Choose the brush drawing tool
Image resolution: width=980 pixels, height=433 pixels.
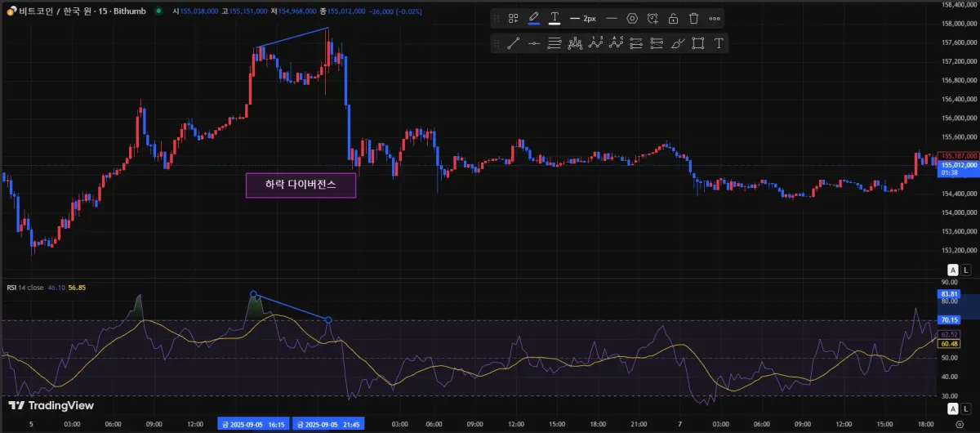[x=677, y=43]
